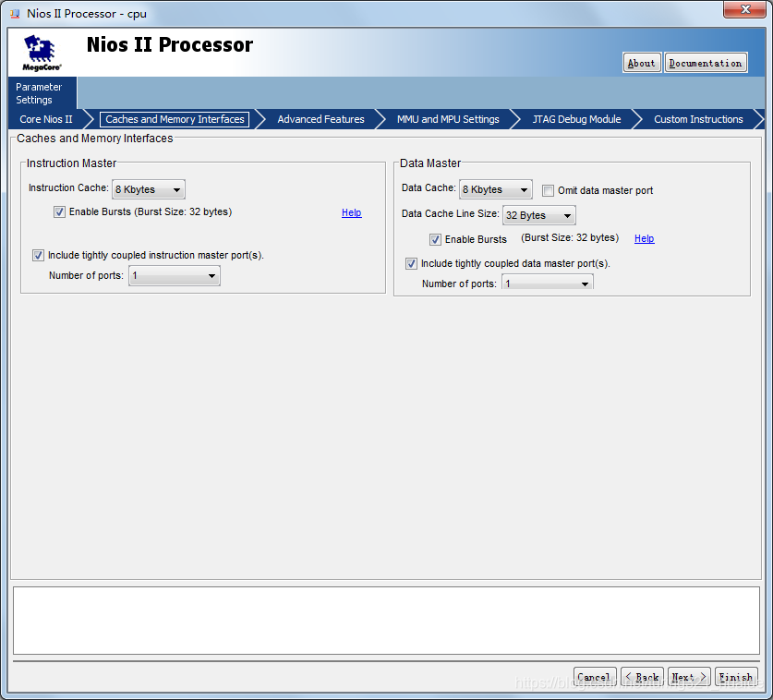Close the Nios II Processor window
Viewport: 773px width, 700px height.
(x=745, y=9)
